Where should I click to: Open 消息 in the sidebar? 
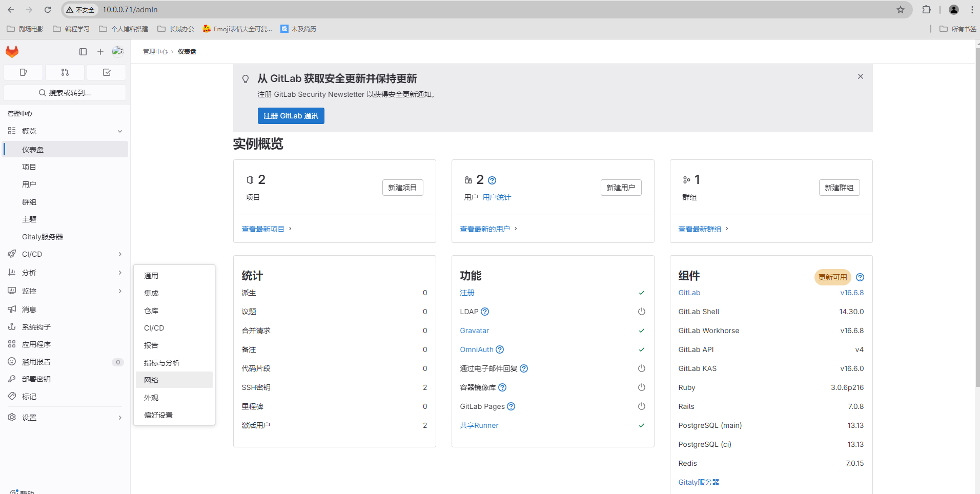[65, 310]
